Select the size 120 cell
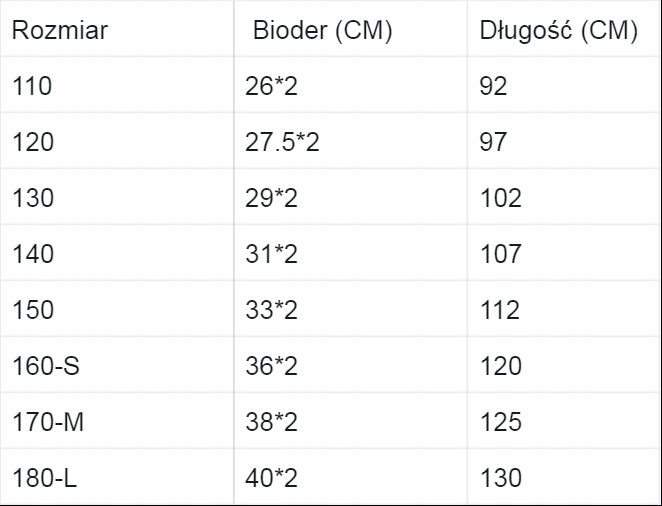The width and height of the screenshot is (662, 506). click(32, 142)
